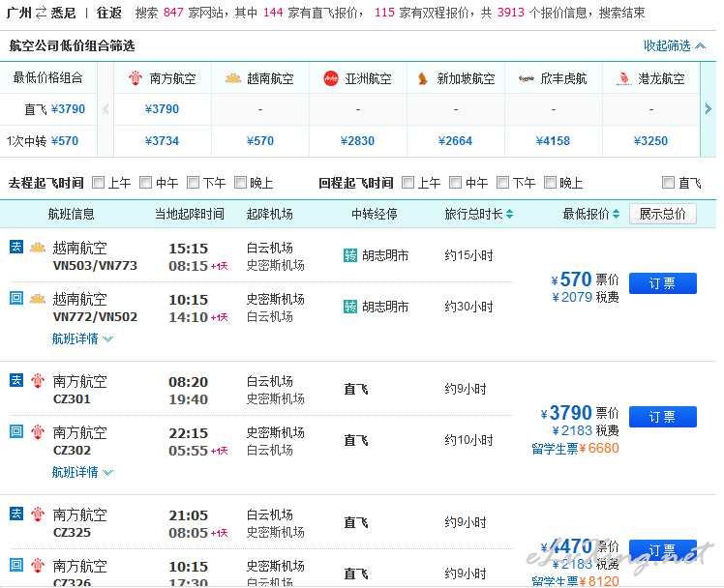724x588 pixels.
Task: Click the return 回 badge for CZ302
Action: 16,431
